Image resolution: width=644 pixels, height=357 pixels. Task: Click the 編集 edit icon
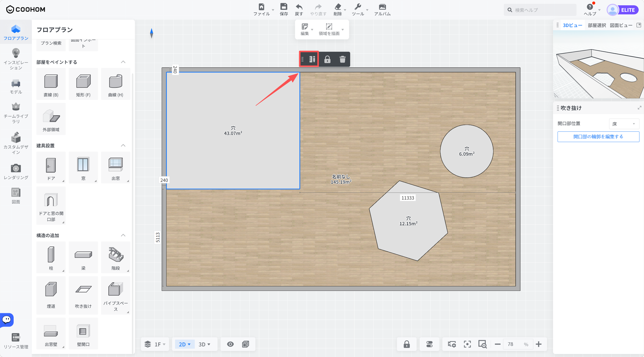pos(305,27)
